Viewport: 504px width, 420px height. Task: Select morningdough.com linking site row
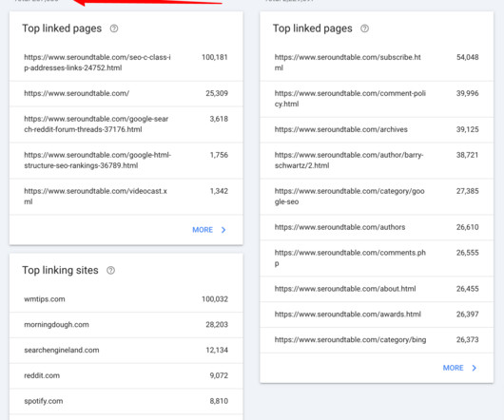(126, 325)
